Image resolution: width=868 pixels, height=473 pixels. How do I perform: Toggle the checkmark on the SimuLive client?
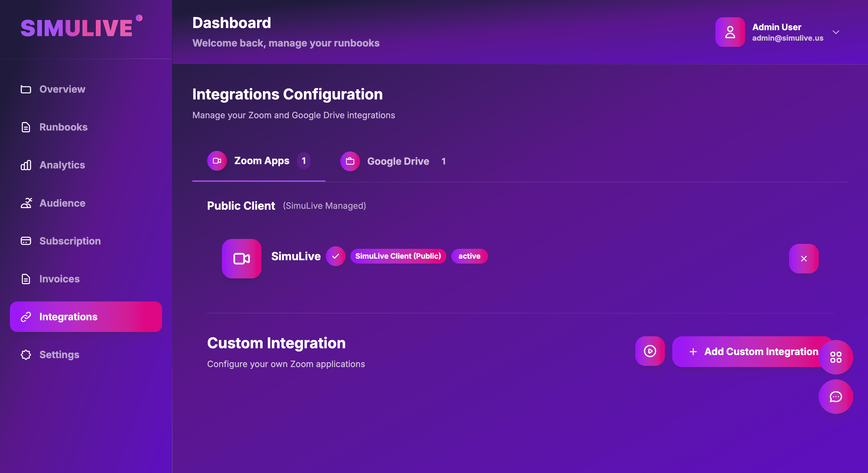(336, 256)
